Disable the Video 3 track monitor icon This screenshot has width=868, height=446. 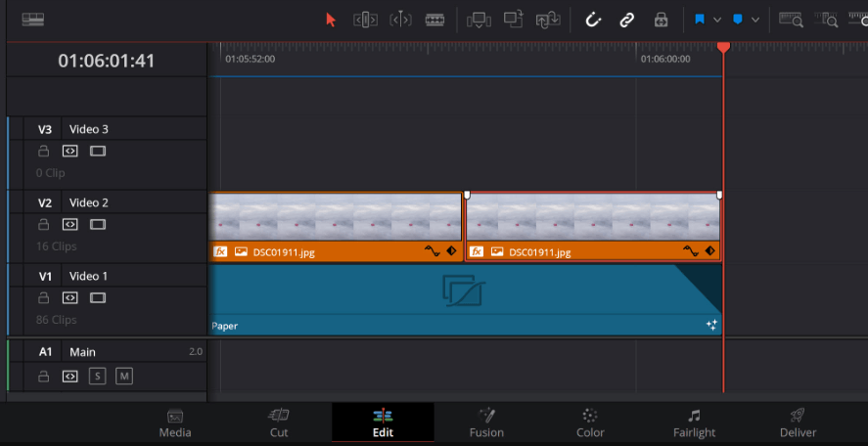(x=98, y=151)
